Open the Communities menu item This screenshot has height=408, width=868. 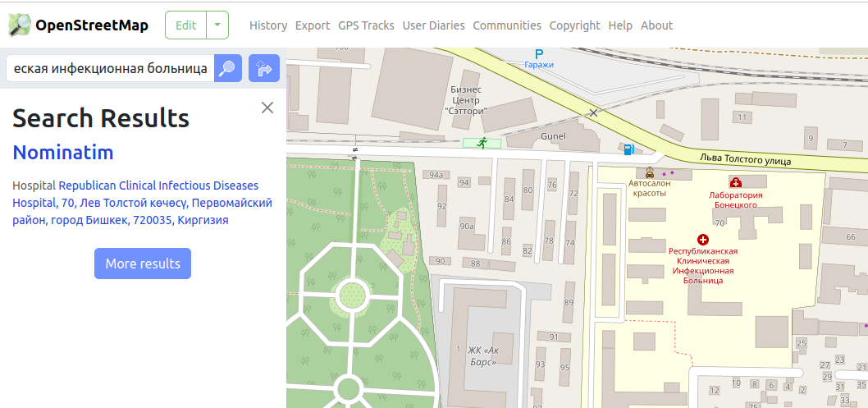coord(507,25)
